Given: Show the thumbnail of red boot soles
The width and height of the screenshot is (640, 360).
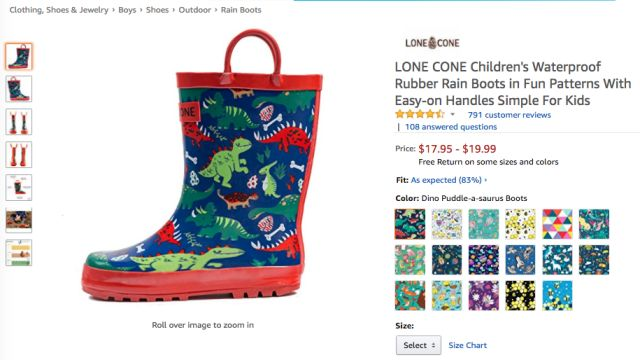Looking at the screenshot, I should pos(19,155).
